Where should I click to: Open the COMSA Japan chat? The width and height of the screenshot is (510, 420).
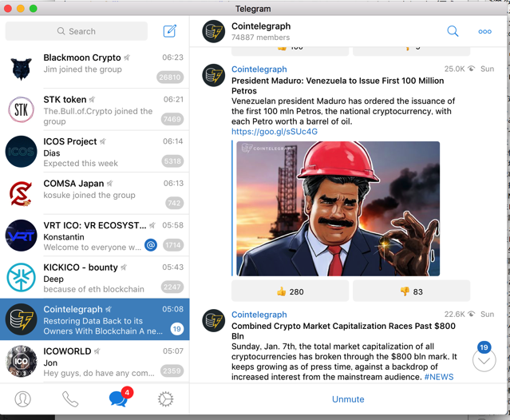pos(95,193)
